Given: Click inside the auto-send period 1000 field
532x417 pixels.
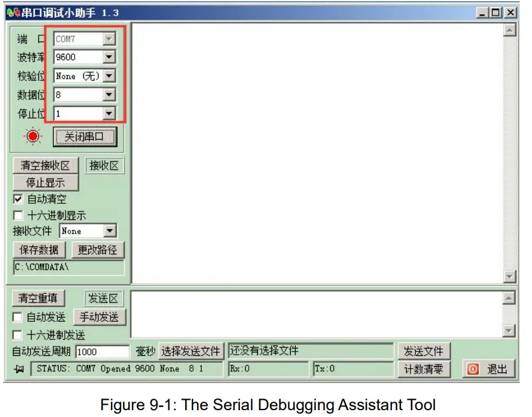Looking at the screenshot, I should pos(102,351).
